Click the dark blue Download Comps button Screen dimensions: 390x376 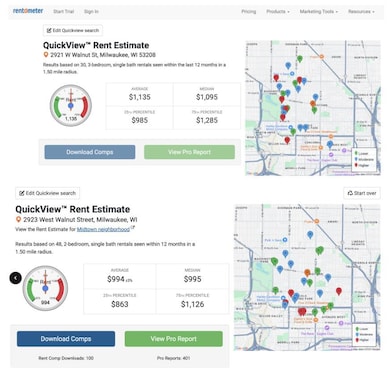66,339
